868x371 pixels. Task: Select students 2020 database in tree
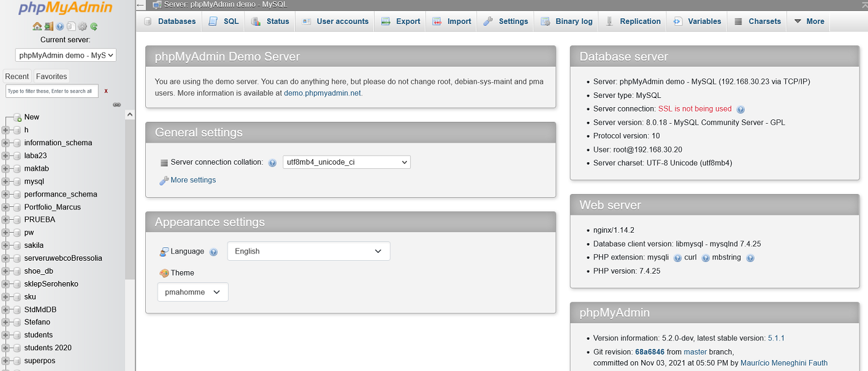pyautogui.click(x=48, y=348)
